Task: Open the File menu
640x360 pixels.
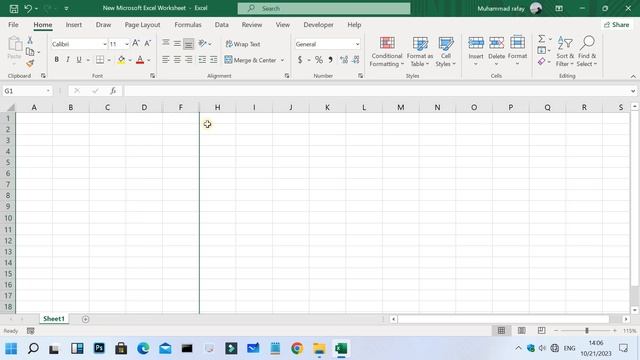Action: coord(13,25)
